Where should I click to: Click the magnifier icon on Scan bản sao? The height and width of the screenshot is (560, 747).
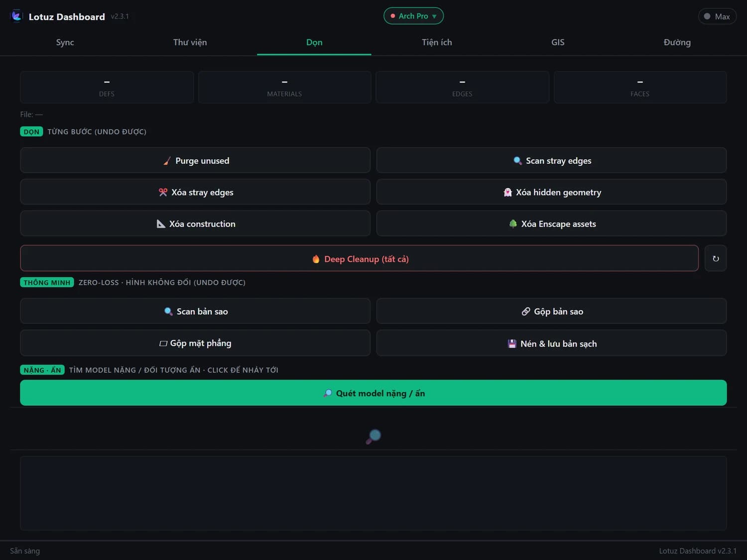pos(168,312)
